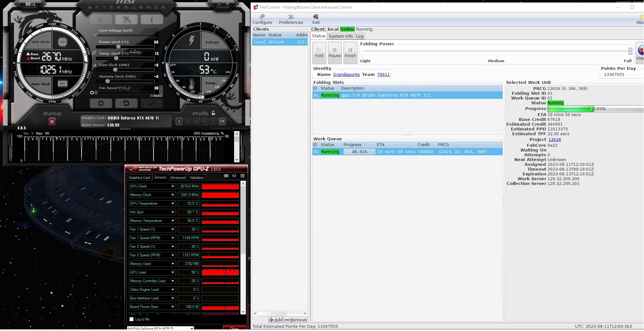Expand the GPU Clock sensor dropdown
This screenshot has height=331, width=644.
pyautogui.click(x=173, y=186)
